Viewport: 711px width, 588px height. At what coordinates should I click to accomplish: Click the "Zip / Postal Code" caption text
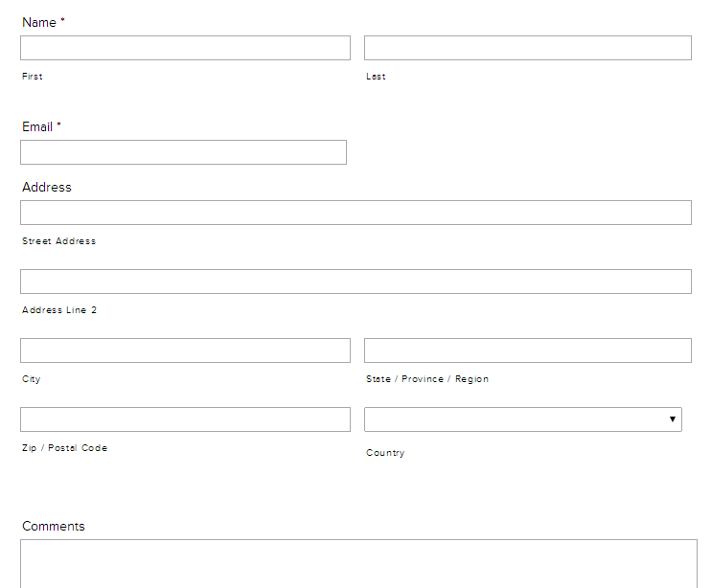click(65, 448)
